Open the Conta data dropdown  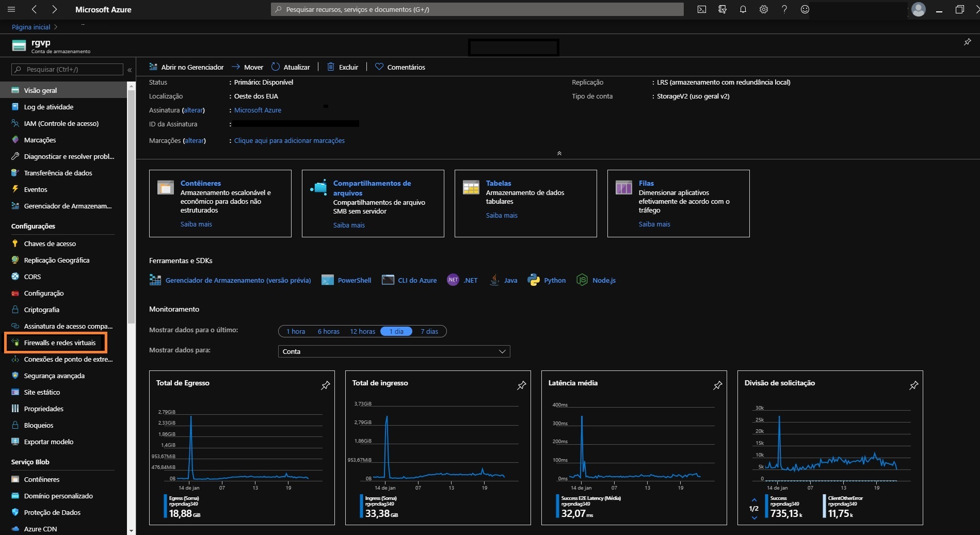tap(394, 351)
